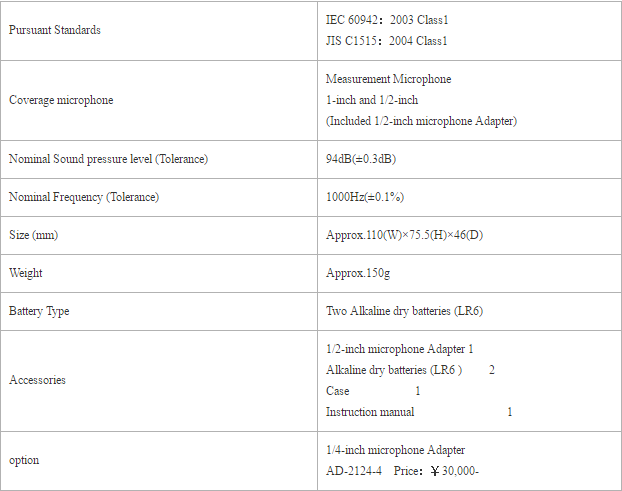Click the Approx.150g weight value

(358, 273)
